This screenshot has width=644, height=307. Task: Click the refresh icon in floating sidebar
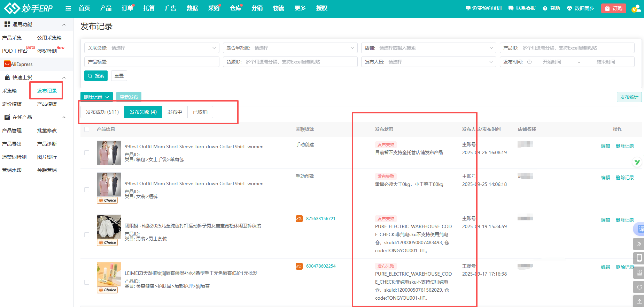639,287
